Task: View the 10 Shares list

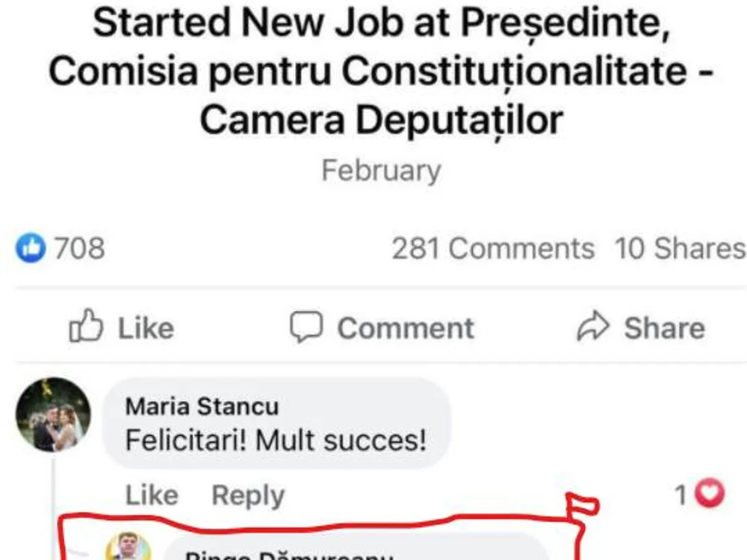Action: click(x=680, y=249)
